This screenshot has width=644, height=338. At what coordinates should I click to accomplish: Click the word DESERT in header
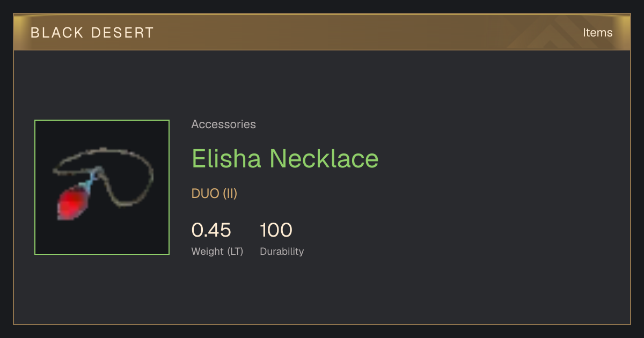point(123,33)
